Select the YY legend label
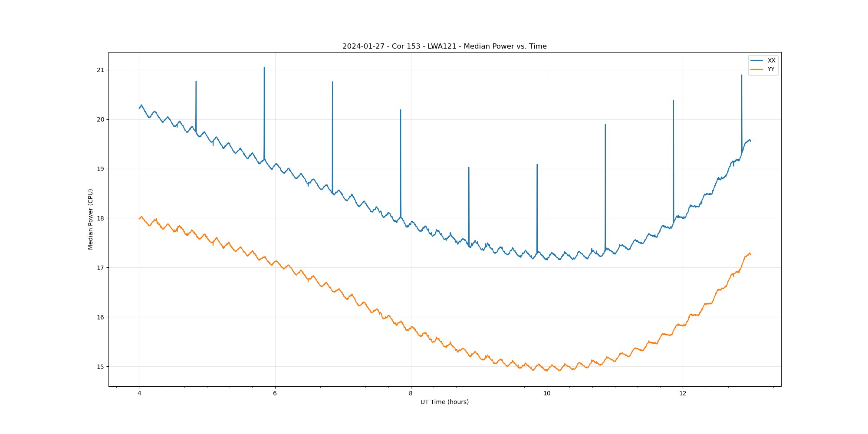The width and height of the screenshot is (868, 434). coord(771,69)
